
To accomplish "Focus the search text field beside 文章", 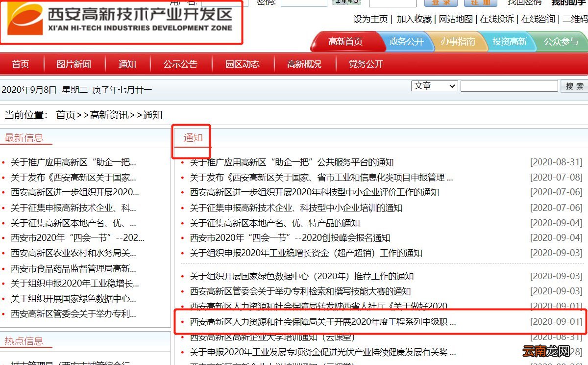I will [x=509, y=86].
